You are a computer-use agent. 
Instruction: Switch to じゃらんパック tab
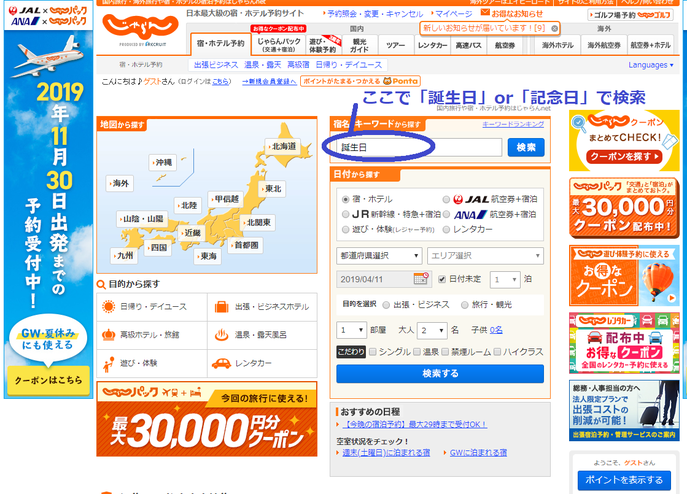(x=278, y=44)
